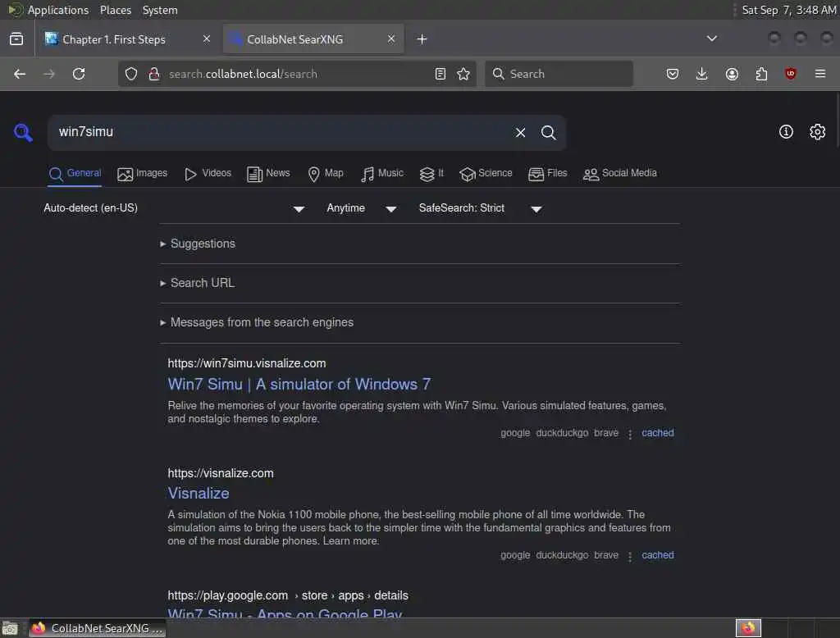Viewport: 840px width, 638px height.
Task: Open the Places menu
Action: pyautogui.click(x=115, y=10)
